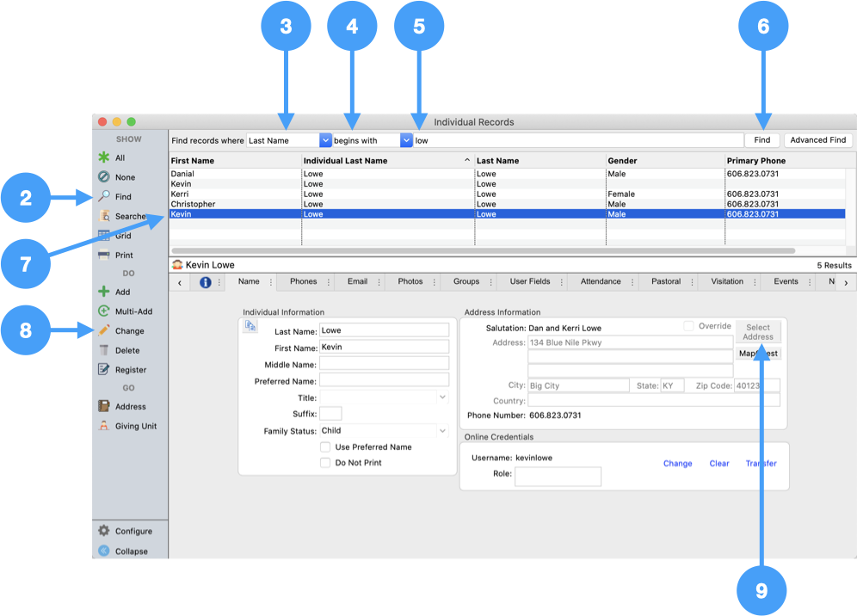Open the Last Name field dropdown
The image size is (857, 616).
[325, 140]
